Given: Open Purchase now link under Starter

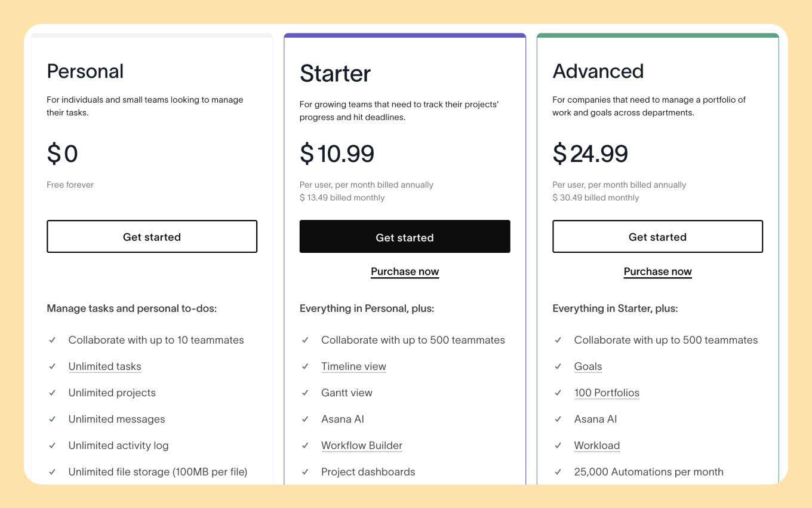Looking at the screenshot, I should click(x=405, y=272).
